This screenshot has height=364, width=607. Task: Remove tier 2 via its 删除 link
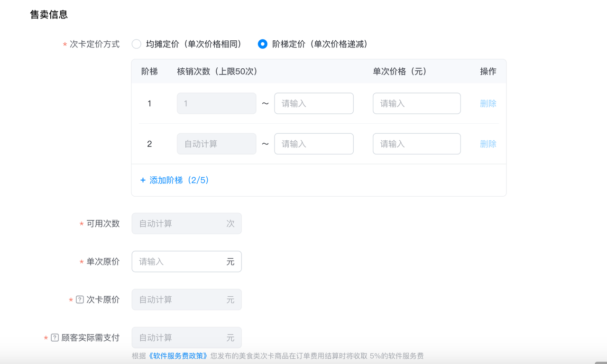pos(488,144)
